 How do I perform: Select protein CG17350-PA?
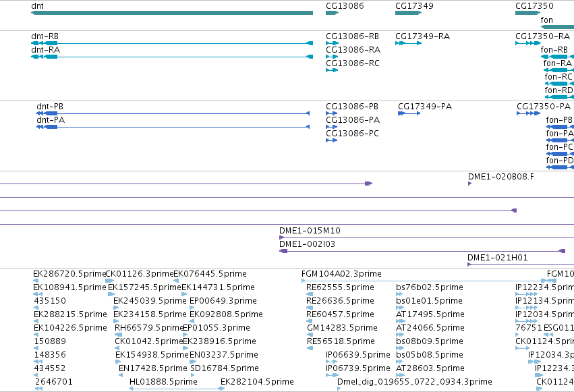529,113
